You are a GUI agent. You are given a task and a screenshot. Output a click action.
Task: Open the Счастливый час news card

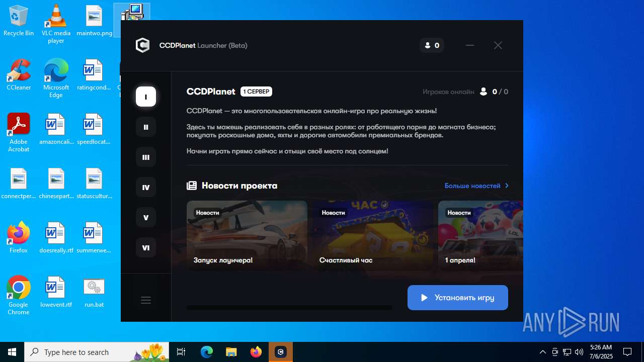pos(373,236)
